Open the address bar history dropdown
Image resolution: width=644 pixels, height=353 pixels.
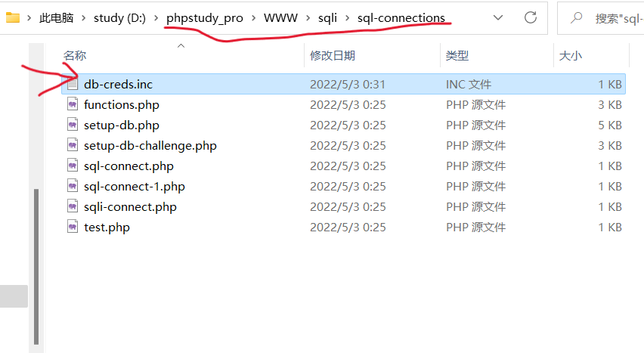click(498, 17)
